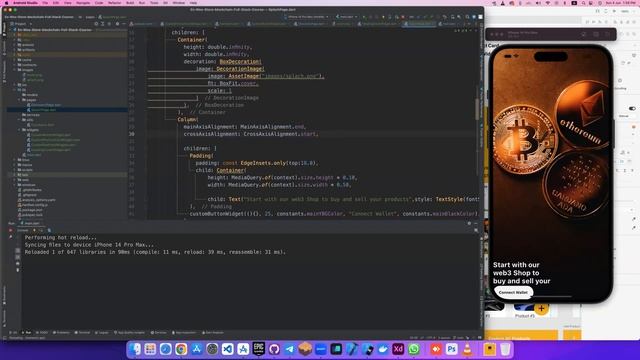Click the locate opened file icon in Project panel
The height and width of the screenshot is (360, 640).
point(96,24)
